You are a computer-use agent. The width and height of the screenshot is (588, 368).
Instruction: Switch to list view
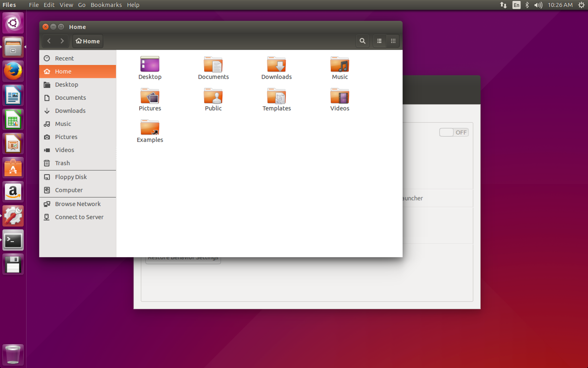point(379,41)
